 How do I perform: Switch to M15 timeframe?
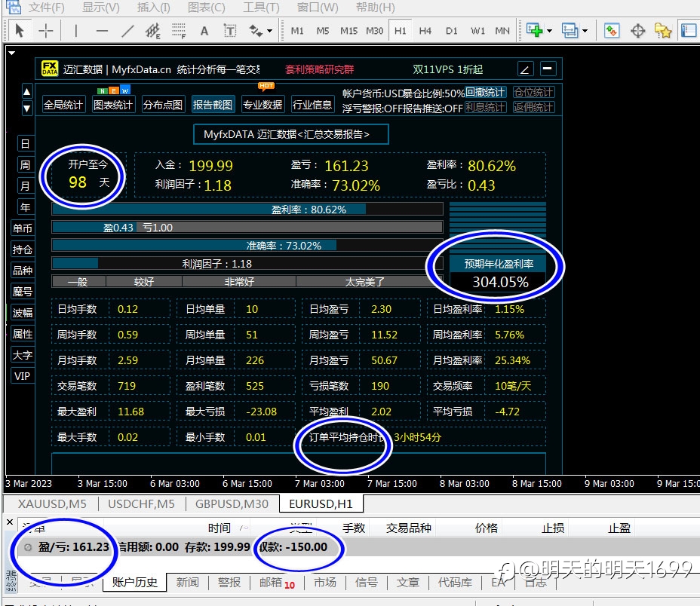tap(348, 31)
